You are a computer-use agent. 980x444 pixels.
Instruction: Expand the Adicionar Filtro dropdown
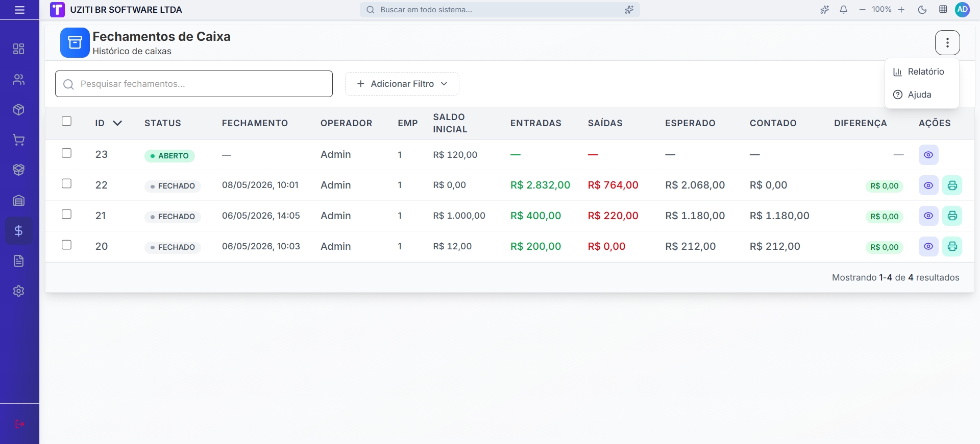click(402, 84)
